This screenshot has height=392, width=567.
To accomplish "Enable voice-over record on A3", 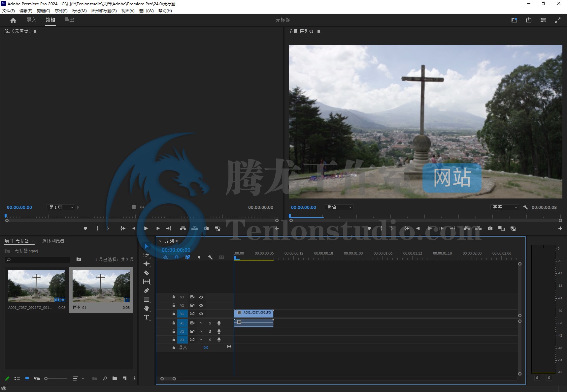I will tap(219, 340).
